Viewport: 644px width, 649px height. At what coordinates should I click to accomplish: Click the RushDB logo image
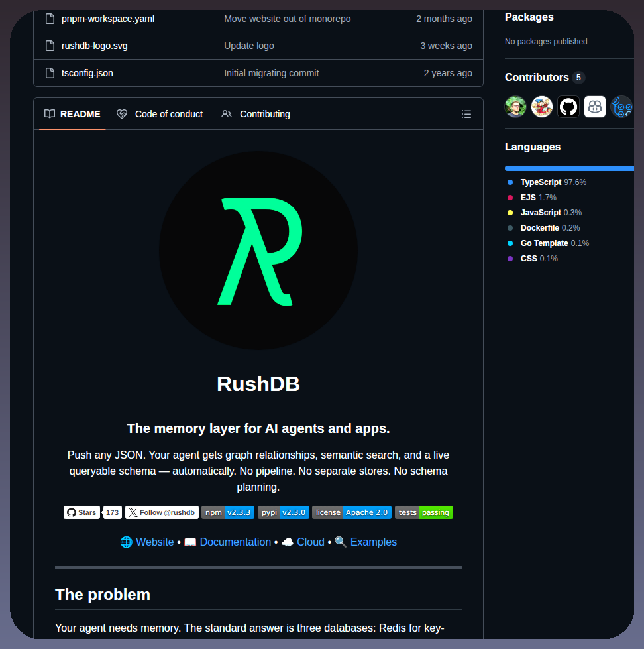tap(258, 251)
